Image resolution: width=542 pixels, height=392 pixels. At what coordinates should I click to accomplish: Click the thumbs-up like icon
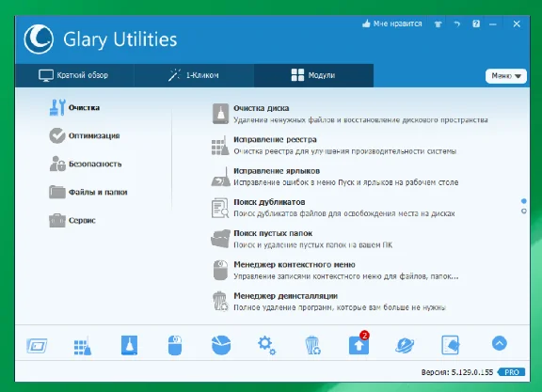tap(366, 24)
